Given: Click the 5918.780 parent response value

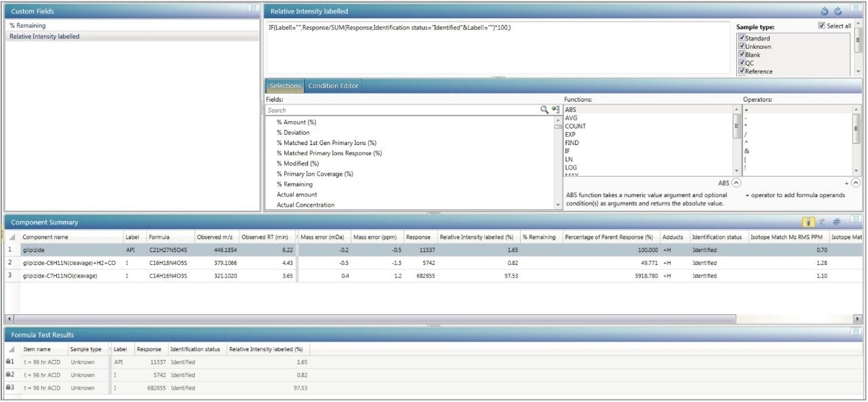Looking at the screenshot, I should tap(643, 276).
